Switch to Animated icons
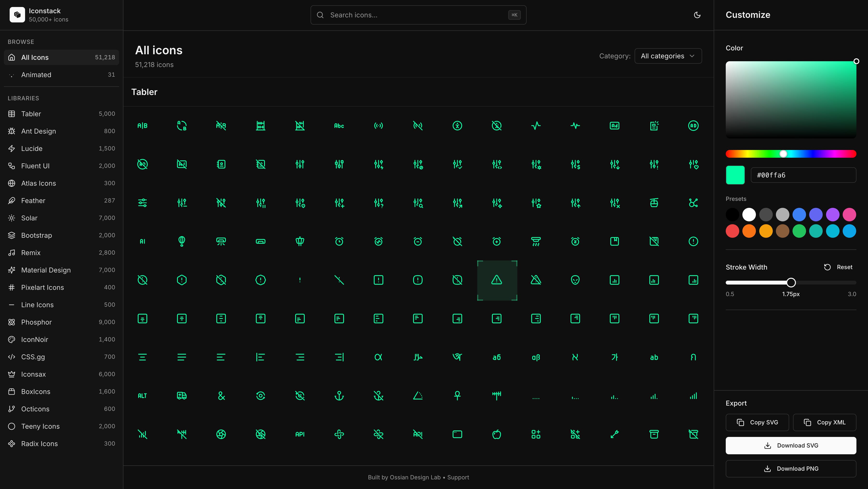 [x=36, y=75]
